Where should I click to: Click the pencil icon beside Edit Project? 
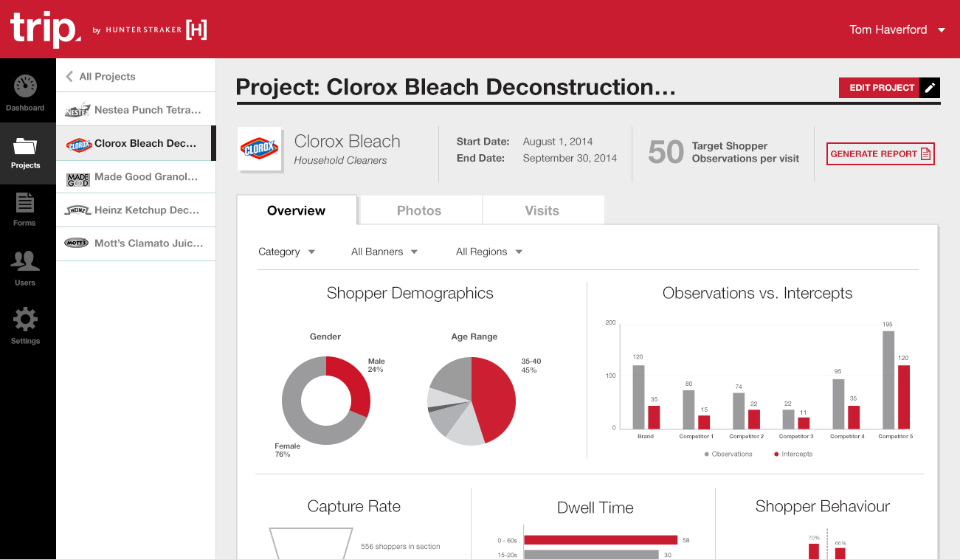pos(930,88)
